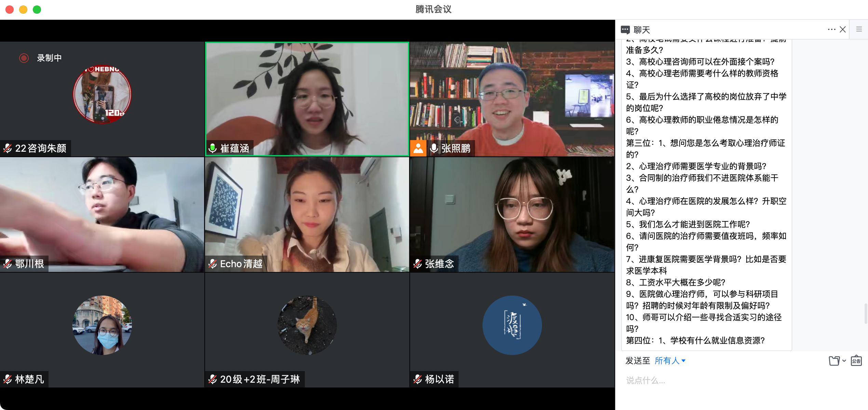Click the hamburger sidebar icon at far right
Viewport: 868px width, 410px height.
click(859, 29)
